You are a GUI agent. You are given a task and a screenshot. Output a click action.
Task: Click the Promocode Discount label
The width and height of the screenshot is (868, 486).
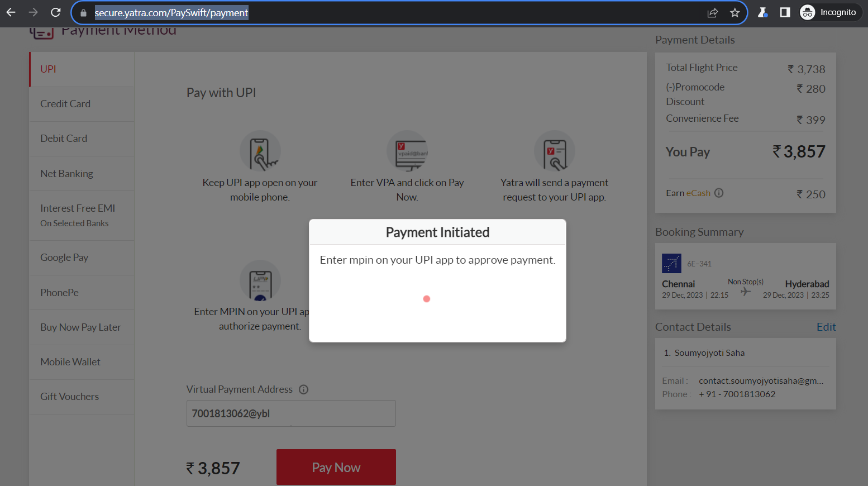pos(695,94)
